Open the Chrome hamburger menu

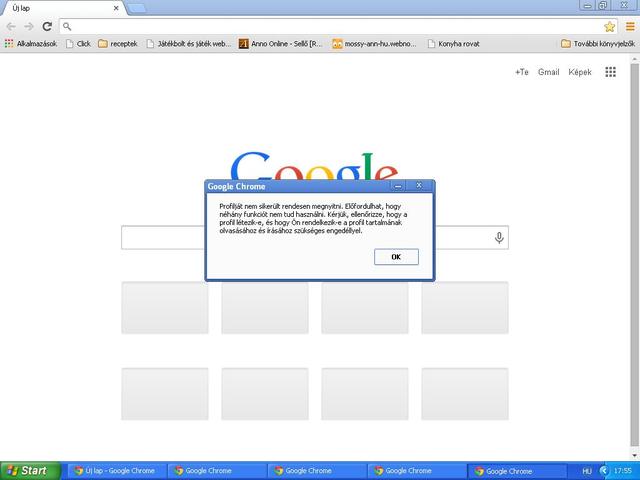point(630,27)
